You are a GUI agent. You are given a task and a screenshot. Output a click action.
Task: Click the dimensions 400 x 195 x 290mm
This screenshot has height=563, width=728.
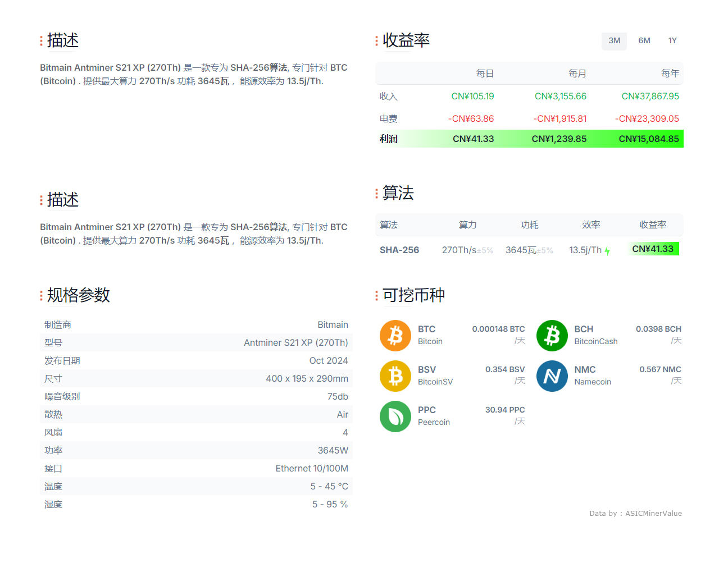pos(307,379)
